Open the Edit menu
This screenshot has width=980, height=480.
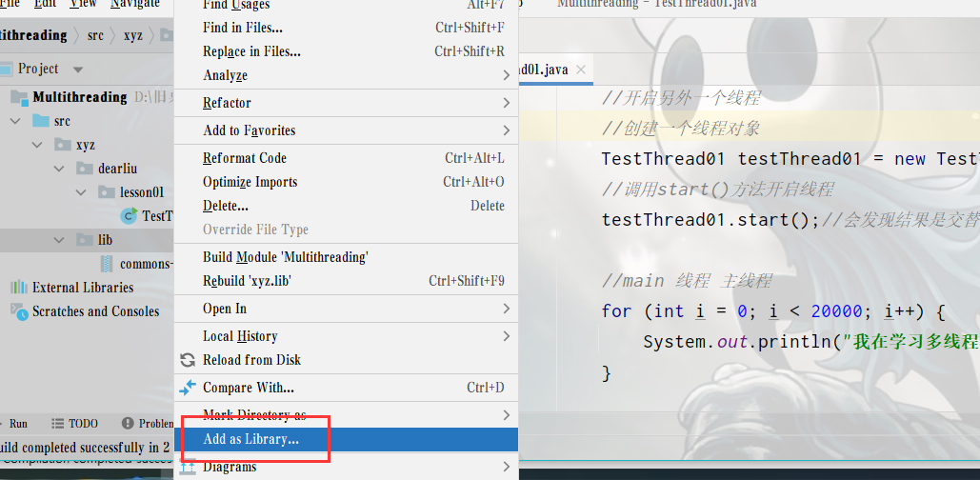point(45,5)
